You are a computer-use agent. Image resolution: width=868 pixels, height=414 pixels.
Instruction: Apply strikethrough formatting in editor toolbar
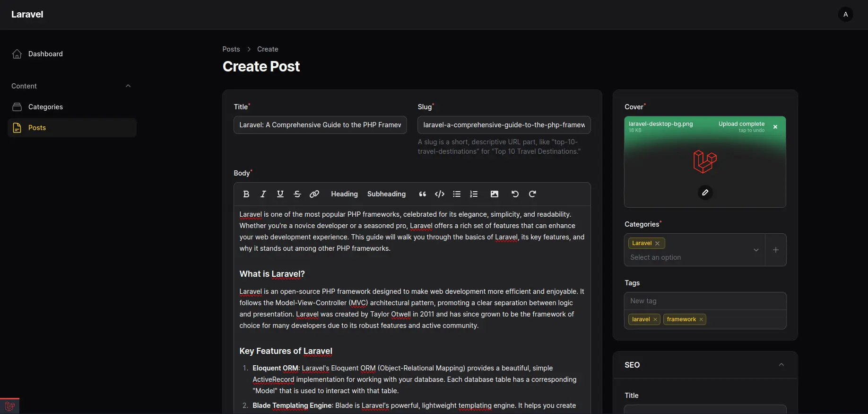pyautogui.click(x=297, y=194)
